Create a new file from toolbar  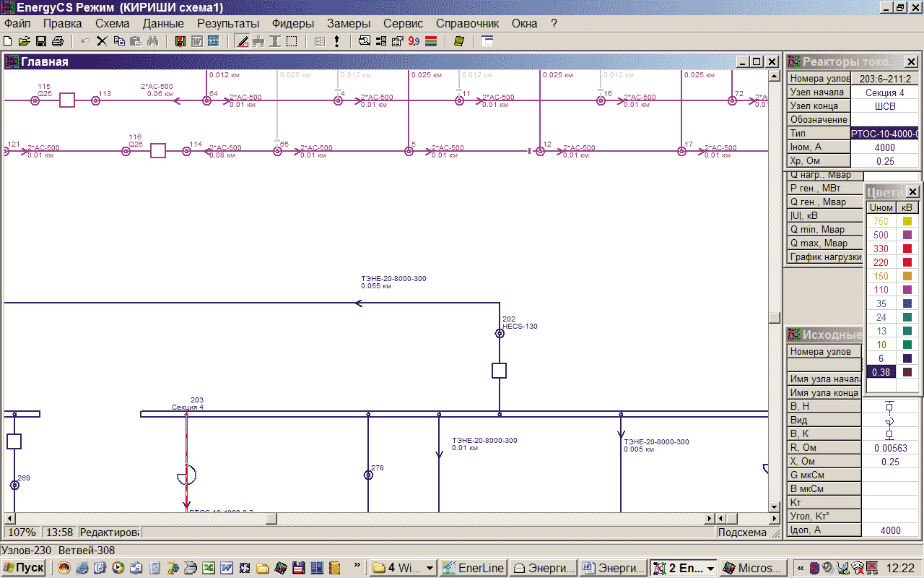[x=8, y=41]
